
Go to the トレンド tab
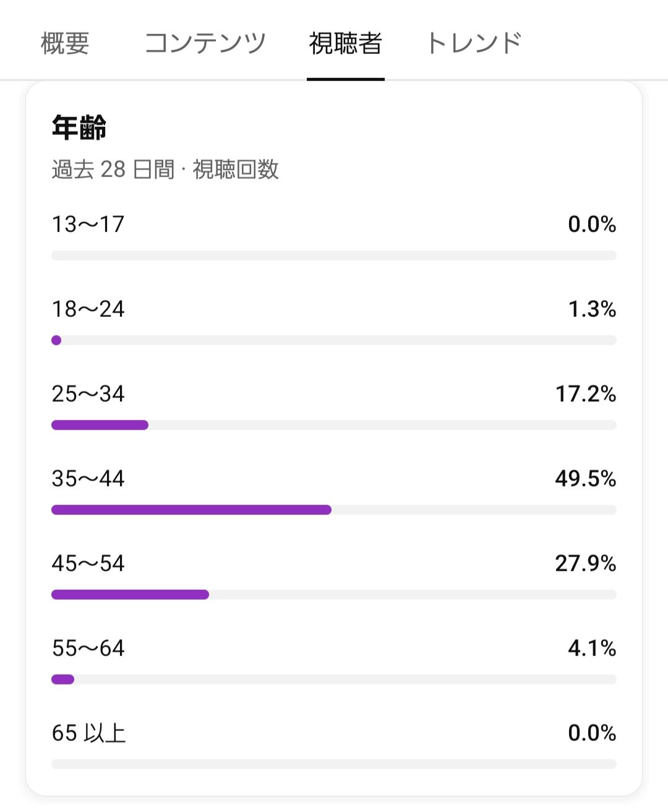(474, 43)
